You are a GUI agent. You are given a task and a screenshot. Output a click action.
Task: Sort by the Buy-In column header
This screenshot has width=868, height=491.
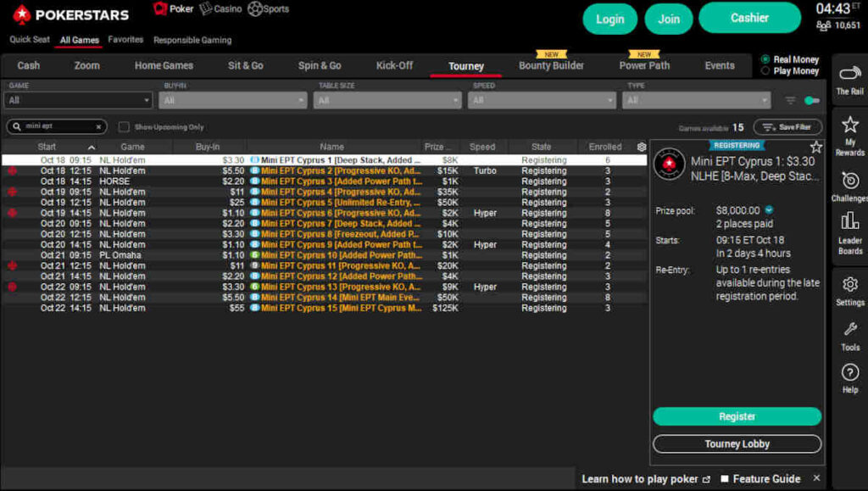208,147
